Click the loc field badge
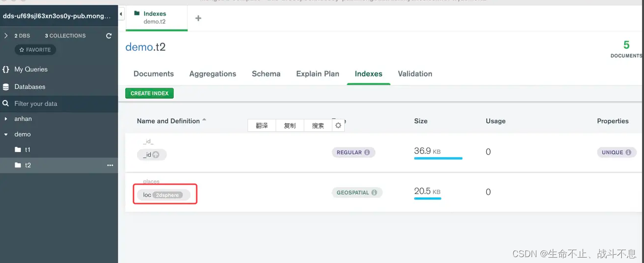 pyautogui.click(x=163, y=195)
